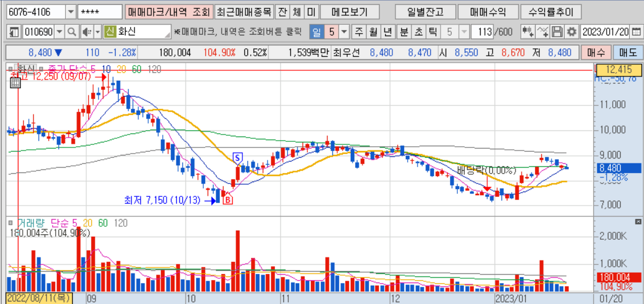This screenshot has height=304, width=644.
Task: Toggle the 잔 balance filter button
Action: 282,12
